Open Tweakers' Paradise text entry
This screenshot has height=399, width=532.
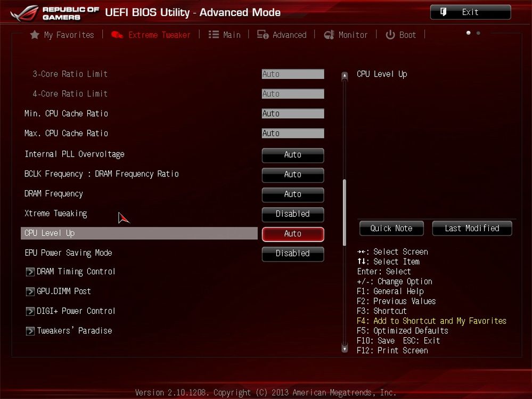[x=75, y=330]
